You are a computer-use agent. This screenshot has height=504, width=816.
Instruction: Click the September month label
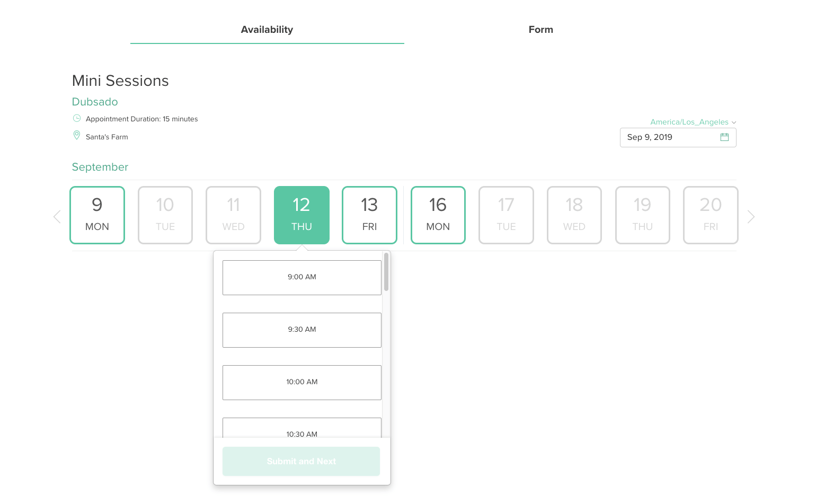[x=100, y=167]
